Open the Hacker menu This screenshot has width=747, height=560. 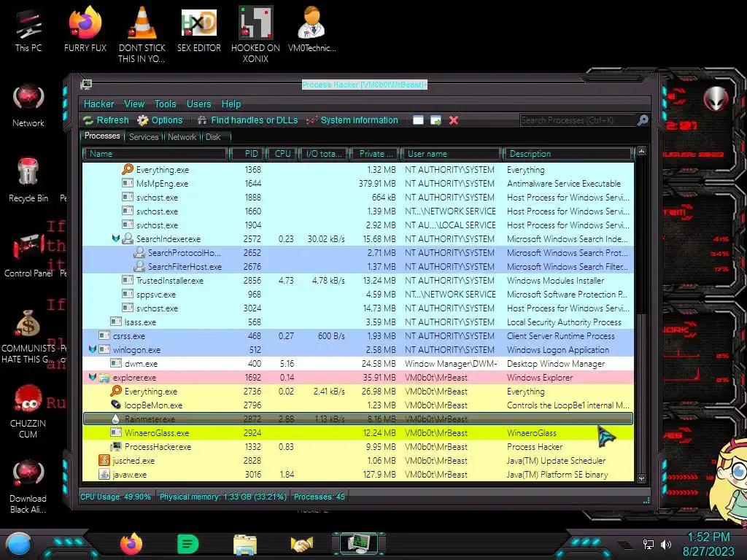[x=98, y=104]
